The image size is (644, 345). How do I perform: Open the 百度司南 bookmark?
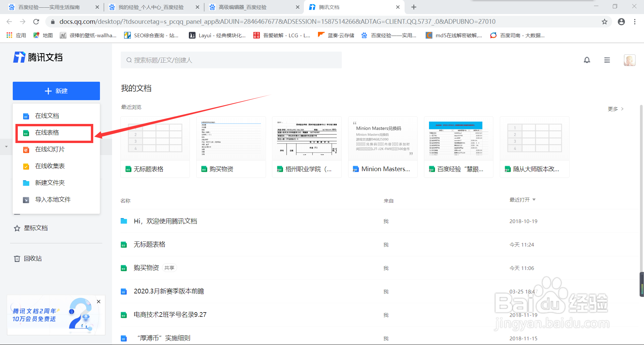(x=517, y=35)
